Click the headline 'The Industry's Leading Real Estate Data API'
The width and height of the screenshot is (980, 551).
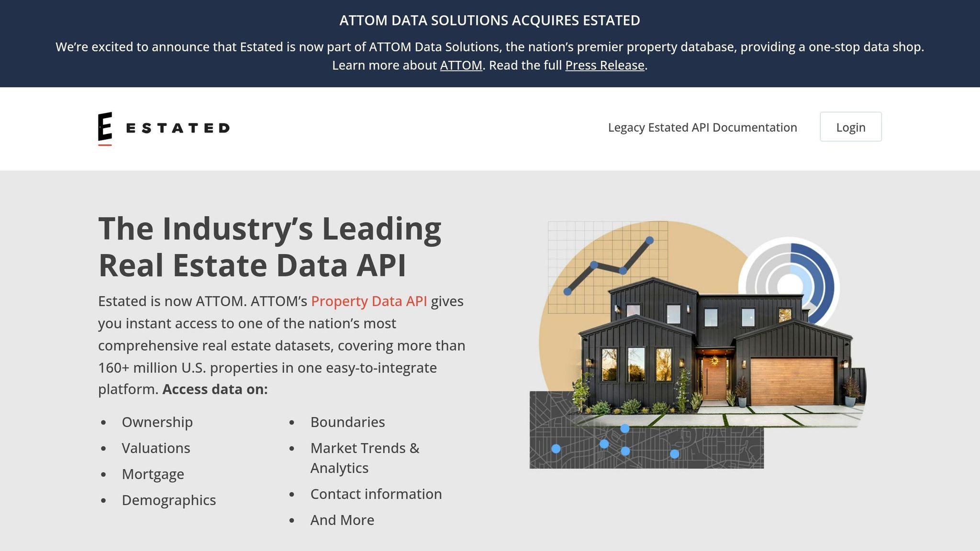tap(270, 247)
